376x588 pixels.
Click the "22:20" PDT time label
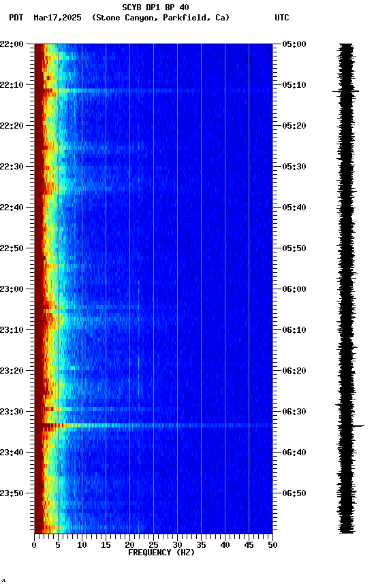[12, 126]
